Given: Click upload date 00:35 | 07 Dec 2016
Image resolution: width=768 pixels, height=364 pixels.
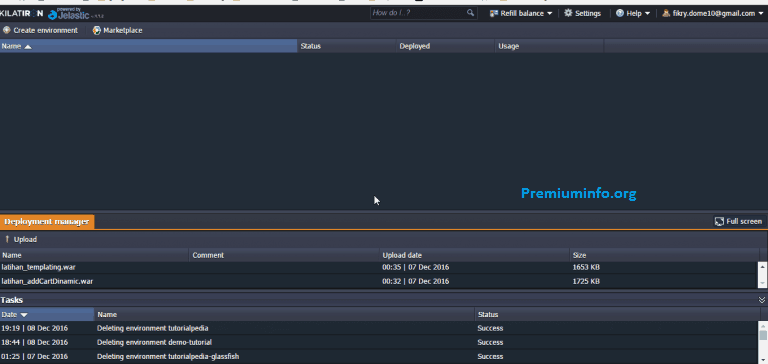Looking at the screenshot, I should 415,267.
